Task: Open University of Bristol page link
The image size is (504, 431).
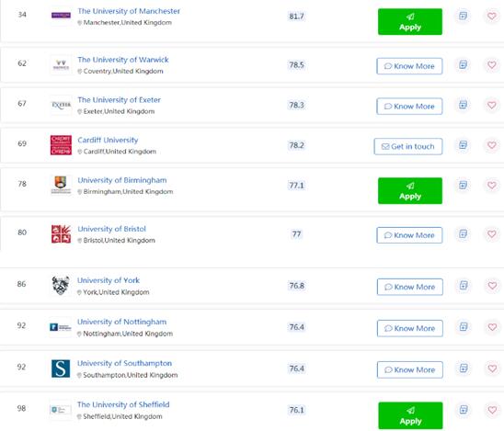Action: click(x=111, y=229)
